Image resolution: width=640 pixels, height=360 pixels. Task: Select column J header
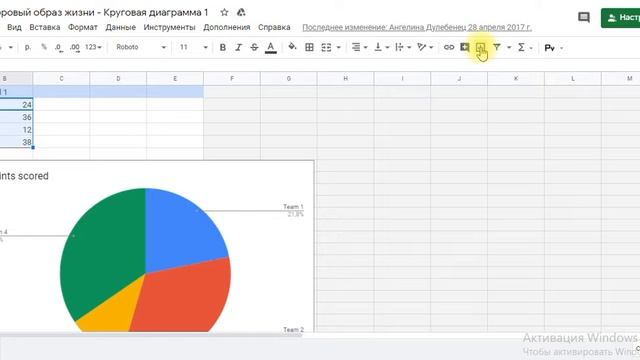pos(459,78)
